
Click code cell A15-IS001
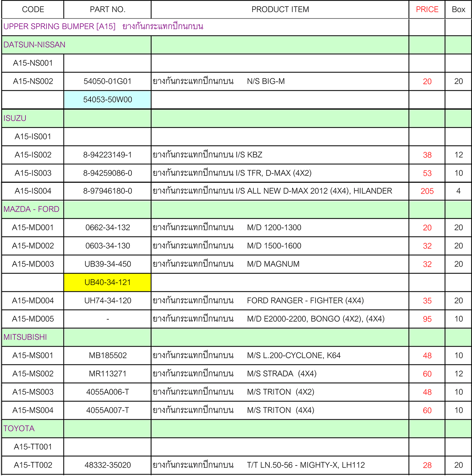pyautogui.click(x=33, y=137)
